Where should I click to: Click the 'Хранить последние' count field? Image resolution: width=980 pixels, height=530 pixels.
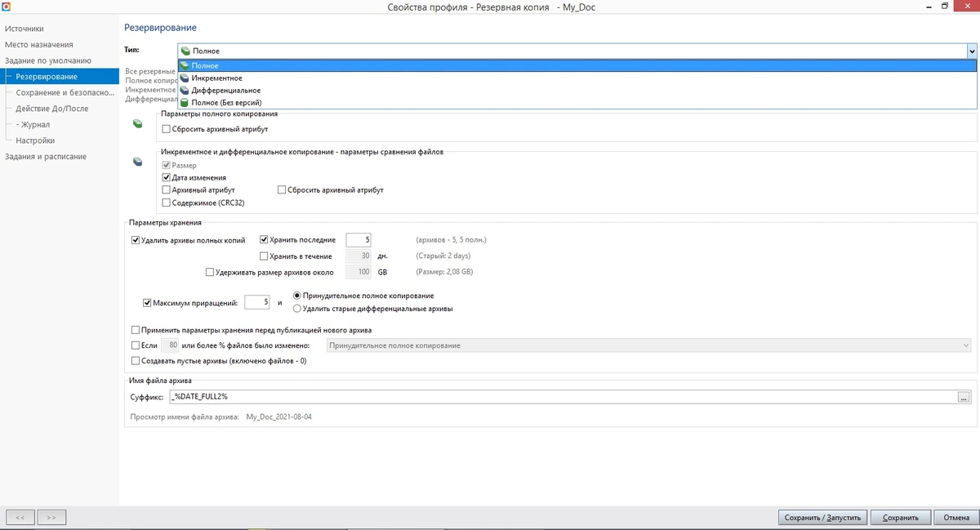(359, 240)
